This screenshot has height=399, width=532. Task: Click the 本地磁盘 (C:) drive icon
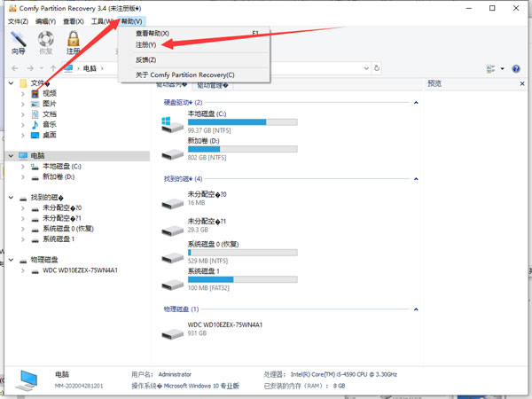click(x=172, y=125)
